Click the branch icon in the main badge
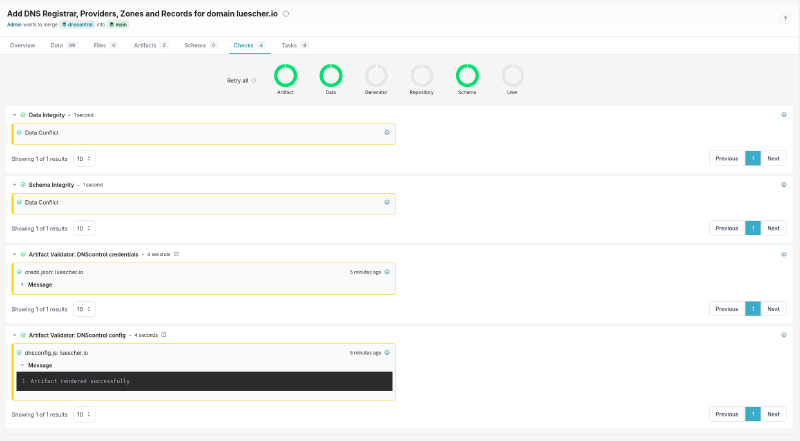 (111, 24)
